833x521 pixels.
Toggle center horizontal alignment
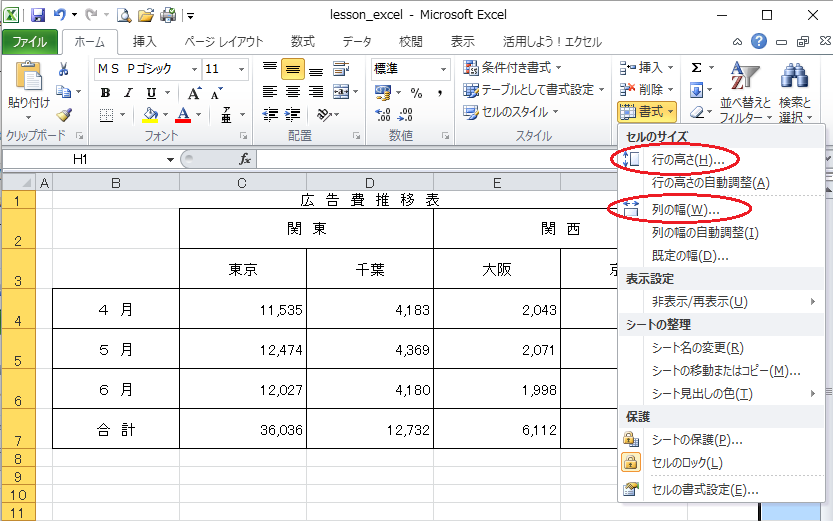pyautogui.click(x=293, y=92)
